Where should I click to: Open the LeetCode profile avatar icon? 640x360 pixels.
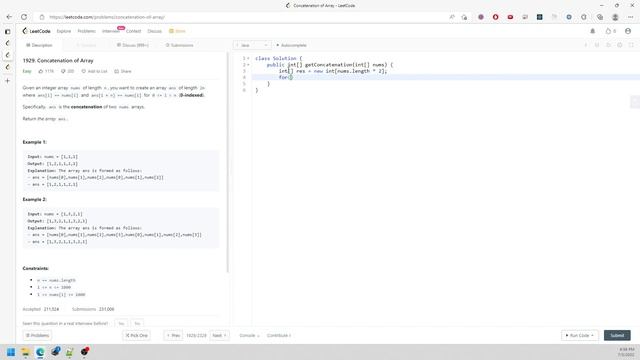tap(628, 31)
